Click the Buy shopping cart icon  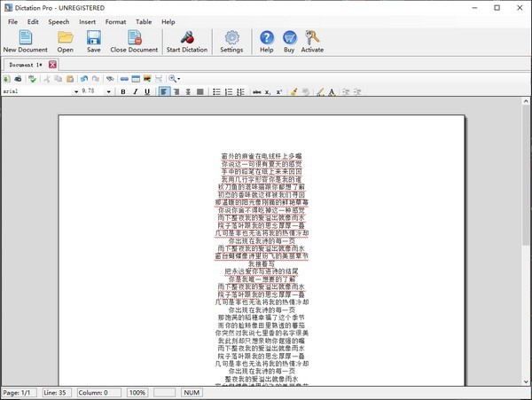tap(289, 42)
